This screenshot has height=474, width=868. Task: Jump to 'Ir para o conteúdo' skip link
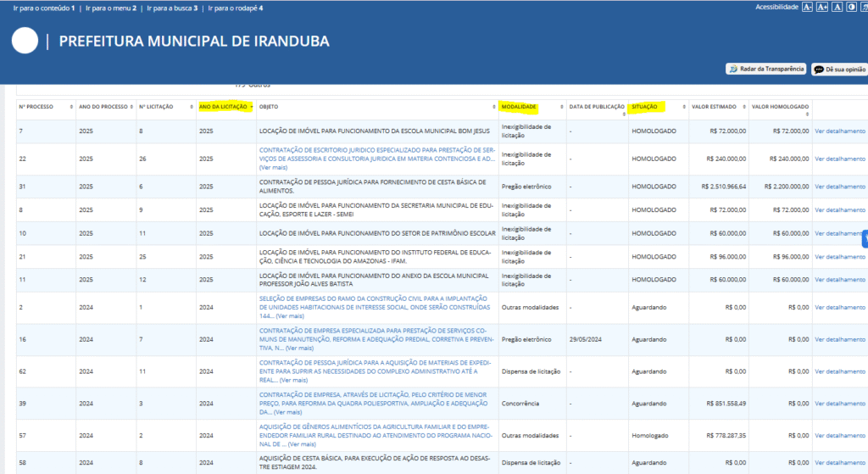43,8
